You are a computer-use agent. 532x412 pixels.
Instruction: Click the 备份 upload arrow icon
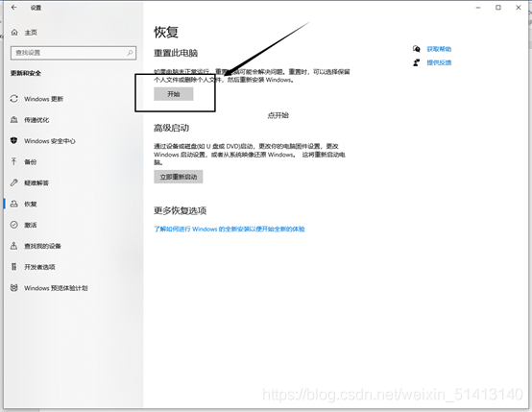[13, 161]
